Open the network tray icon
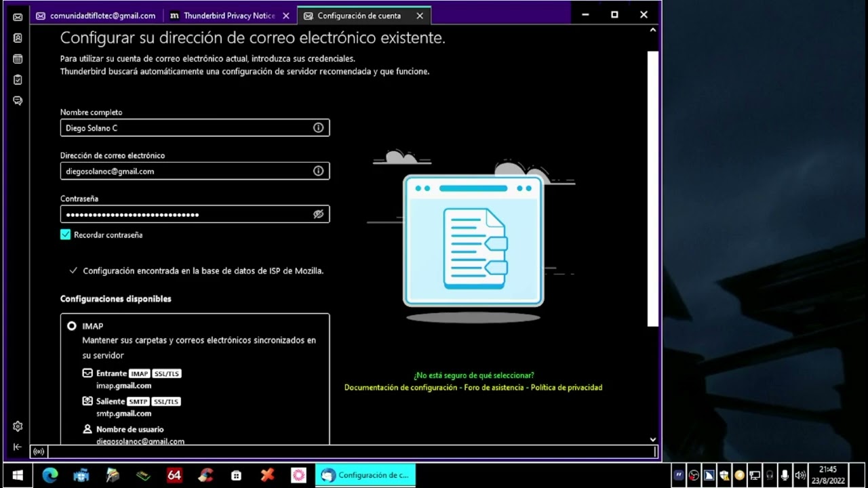 (x=755, y=475)
